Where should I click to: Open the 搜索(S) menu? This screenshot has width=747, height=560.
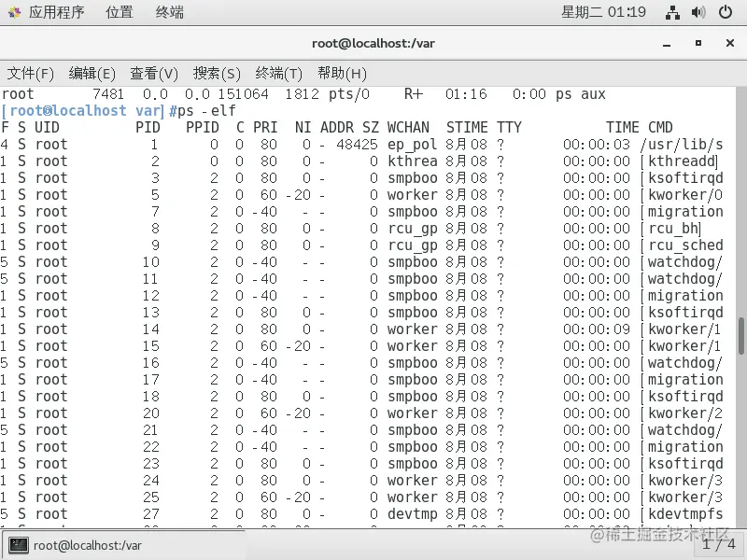coord(217,74)
